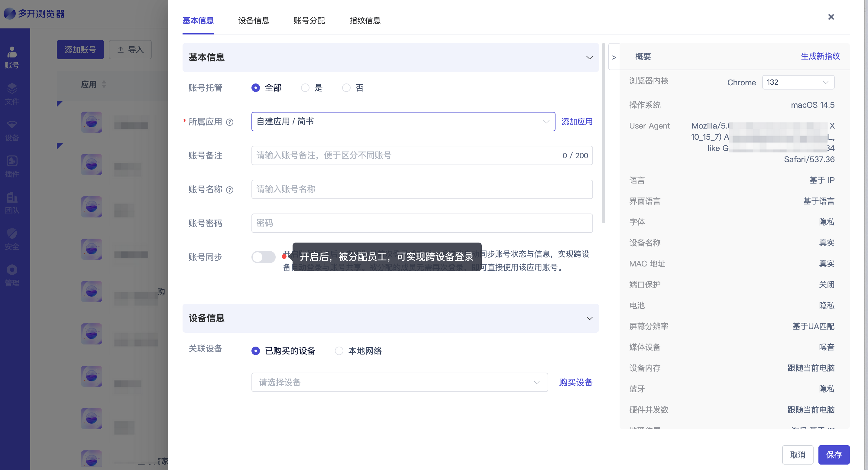Click the form vertical scrollbar

pos(603,133)
